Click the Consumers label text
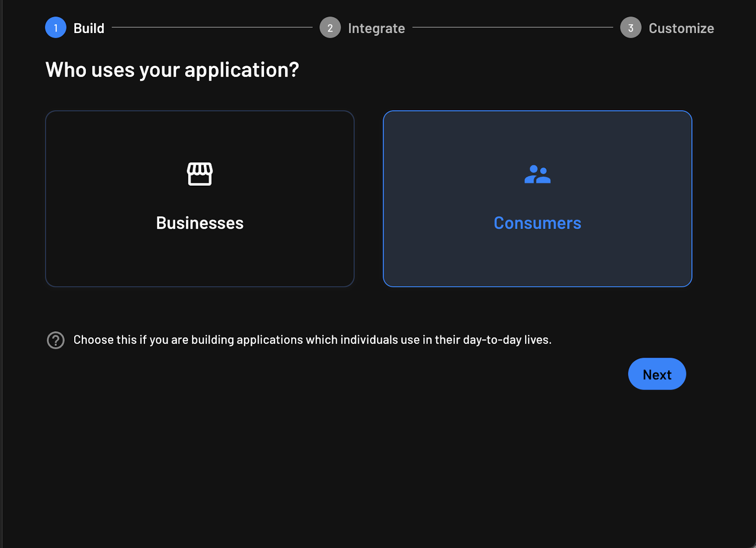 coord(537,223)
